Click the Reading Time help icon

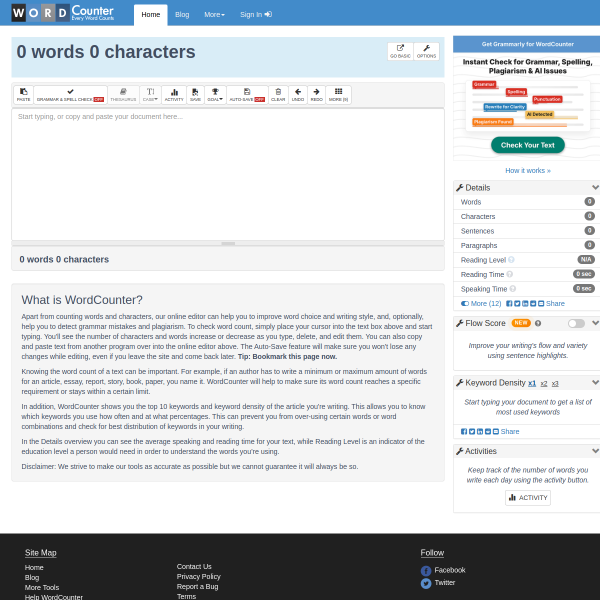pos(509,274)
